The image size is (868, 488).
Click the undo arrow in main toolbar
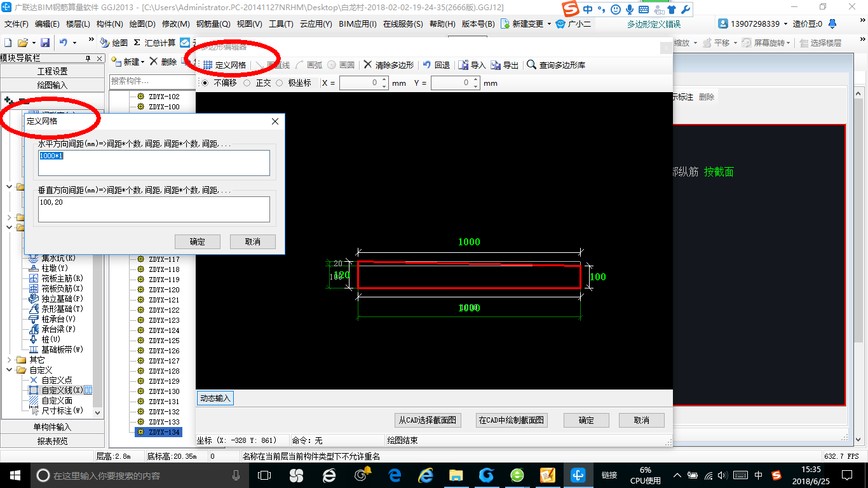pyautogui.click(x=64, y=43)
